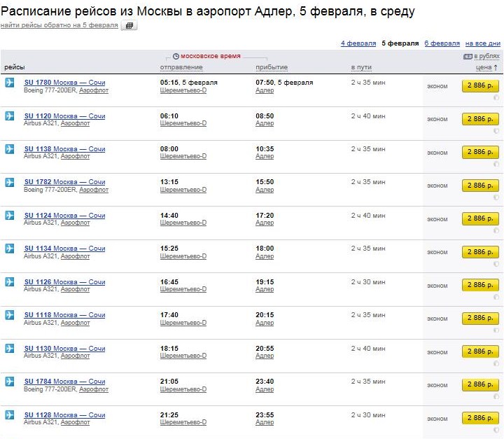Click the airplane icon for flight SU 1138
Screen dimensions: 504x439
pyautogui.click(x=10, y=149)
